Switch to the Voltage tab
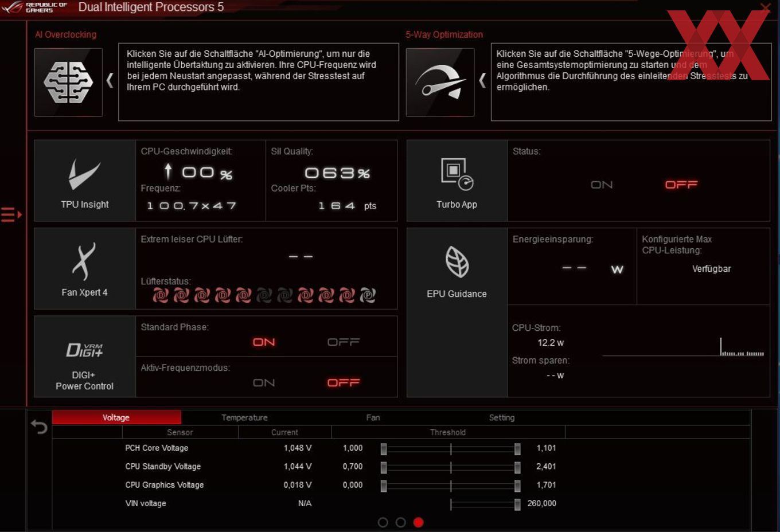 116,417
